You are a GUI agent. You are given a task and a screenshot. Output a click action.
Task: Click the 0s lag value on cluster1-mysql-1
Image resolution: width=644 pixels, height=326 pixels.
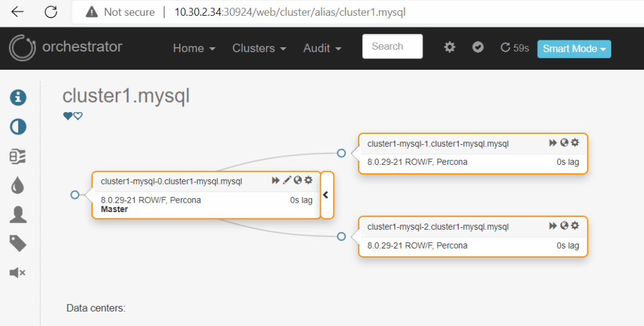pyautogui.click(x=568, y=162)
